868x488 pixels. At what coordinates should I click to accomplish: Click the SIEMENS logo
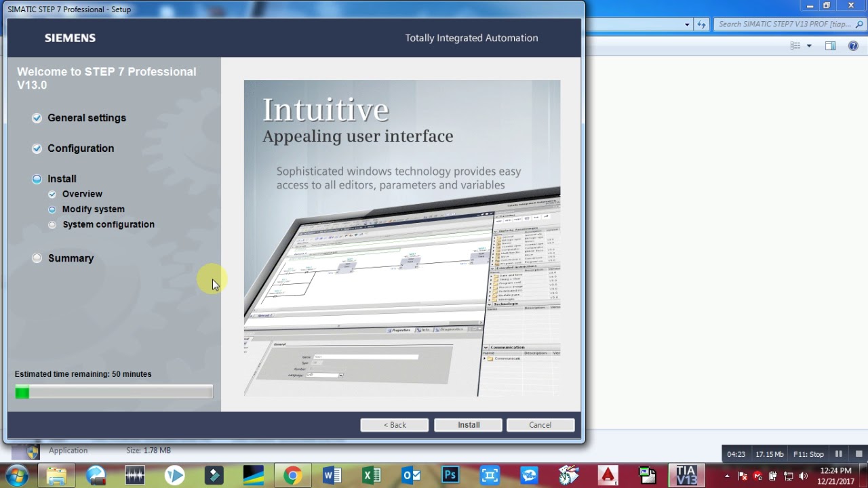click(x=70, y=38)
